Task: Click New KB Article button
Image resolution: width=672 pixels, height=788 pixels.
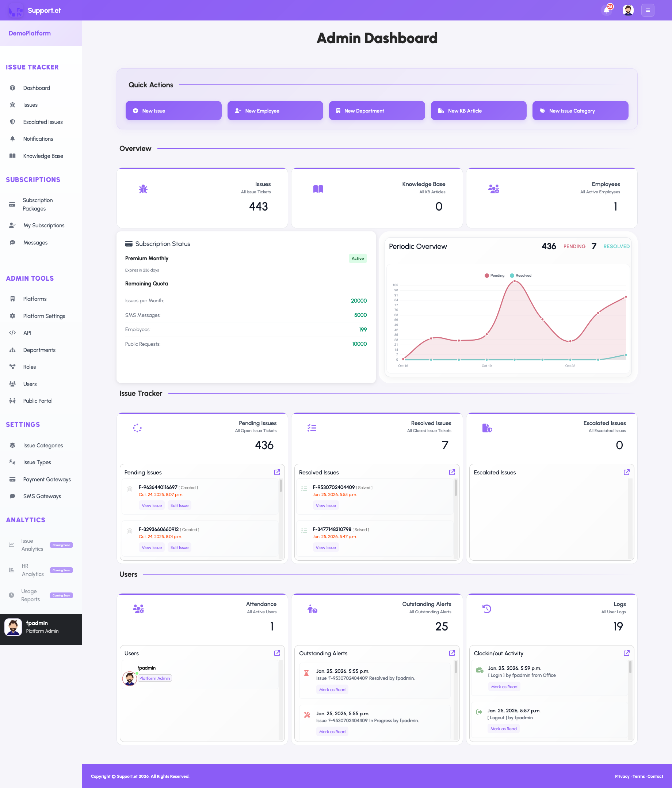Action: tap(478, 111)
